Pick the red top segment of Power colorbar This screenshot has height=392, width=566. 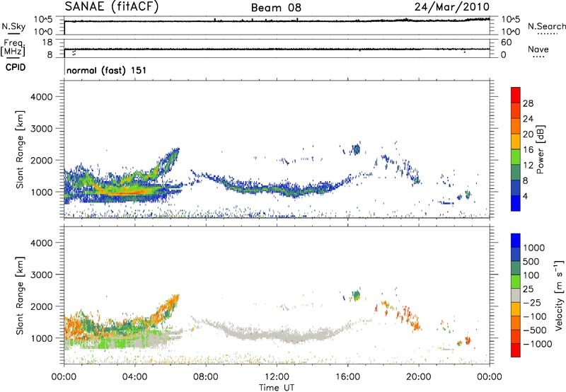516,95
